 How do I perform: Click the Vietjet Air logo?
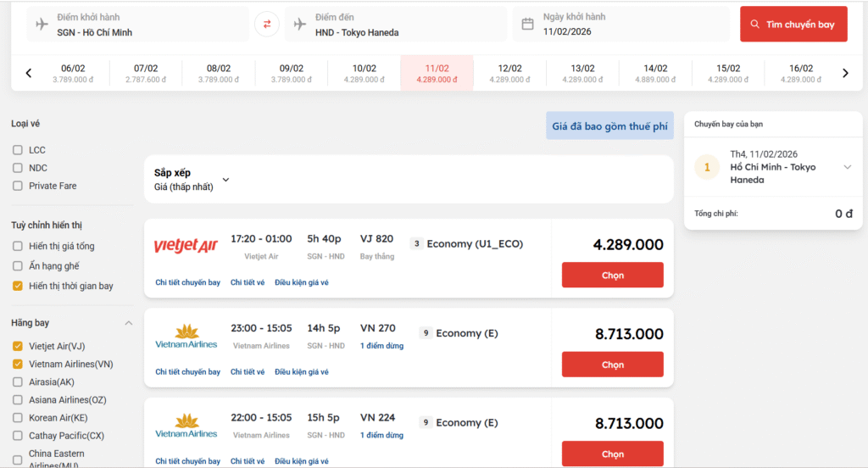pyautogui.click(x=186, y=246)
